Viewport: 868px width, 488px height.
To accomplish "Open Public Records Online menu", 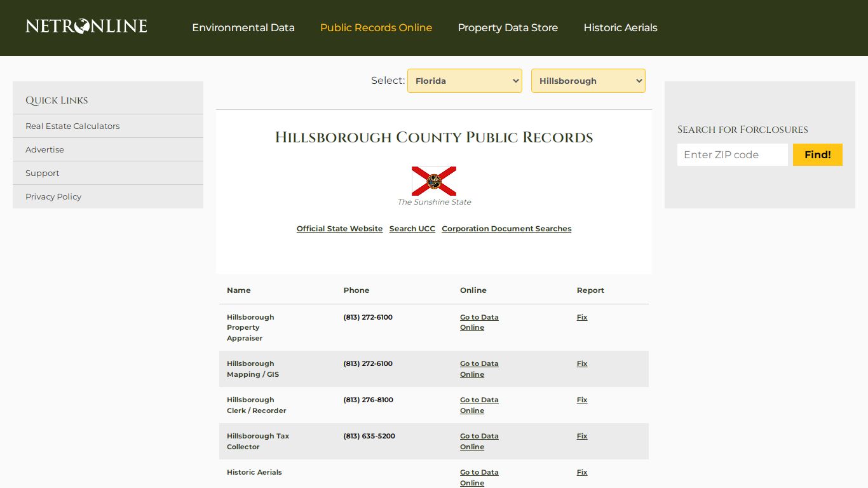I will pyautogui.click(x=376, y=28).
